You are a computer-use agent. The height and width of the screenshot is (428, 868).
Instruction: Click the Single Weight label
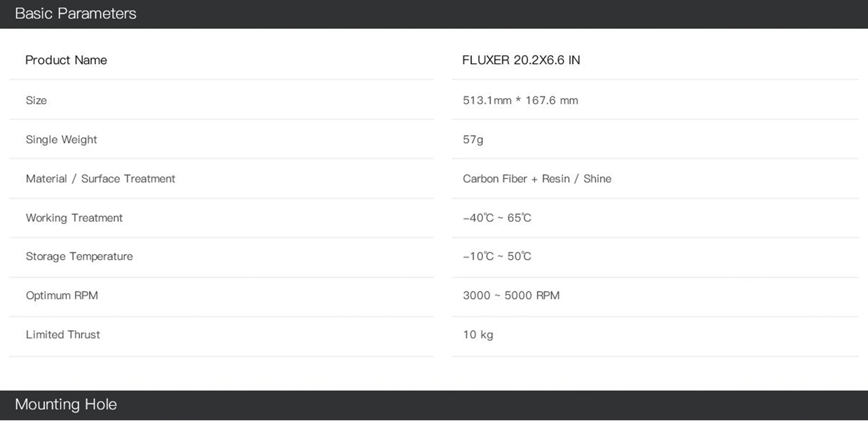click(61, 140)
